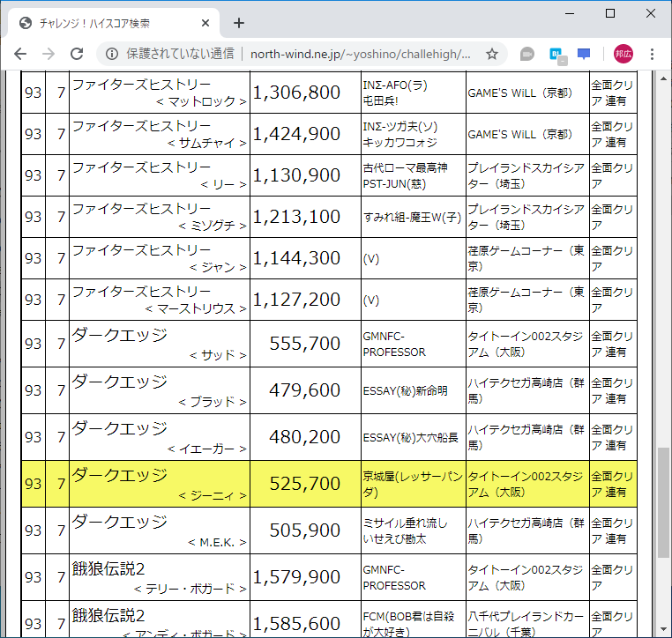Image resolution: width=672 pixels, height=638 pixels.
Task: Select the チャレンジ！ハイスコア検索 tab
Action: click(x=114, y=23)
